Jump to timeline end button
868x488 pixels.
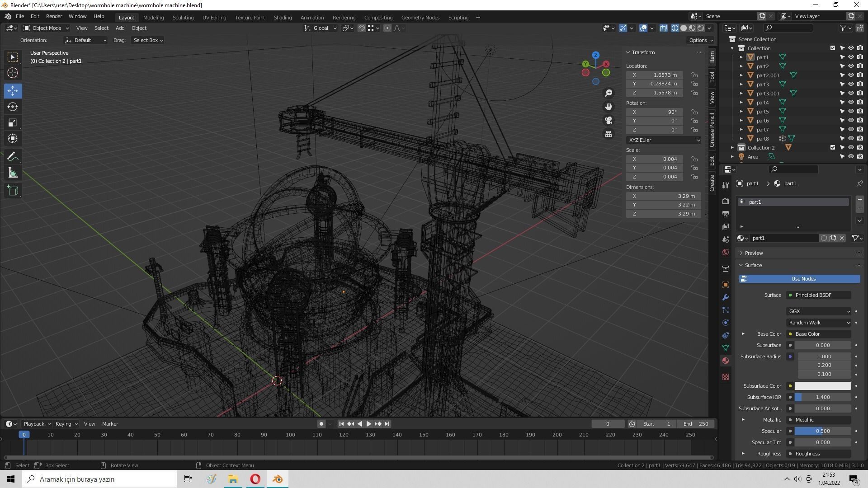[387, 424]
